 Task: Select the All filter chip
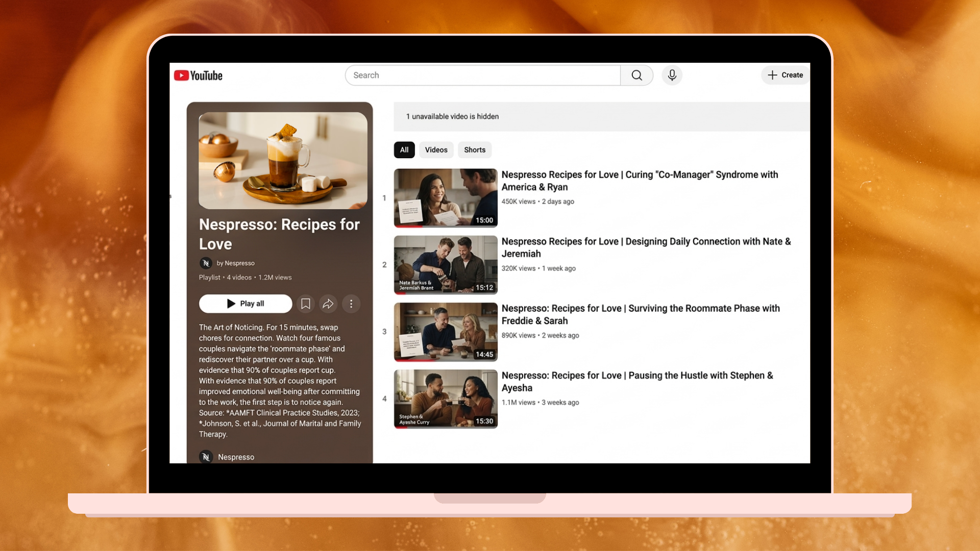click(404, 150)
